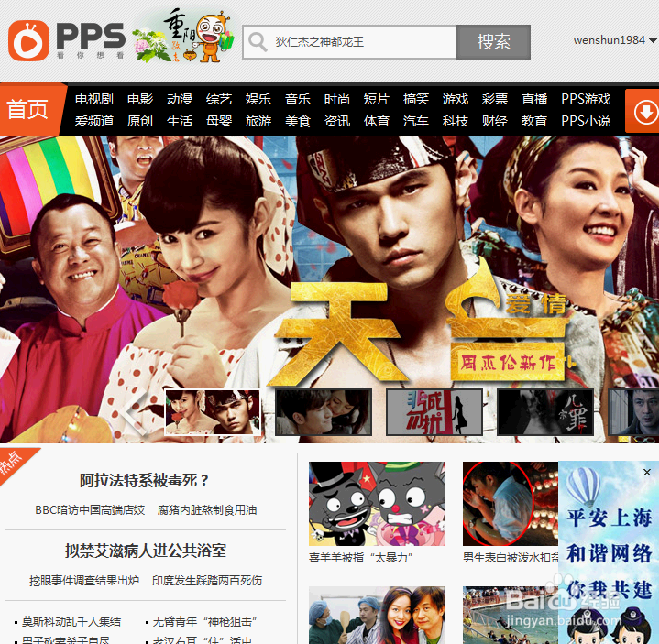Open headline 拟禁艾滋病人进公共浴室

coord(146,551)
